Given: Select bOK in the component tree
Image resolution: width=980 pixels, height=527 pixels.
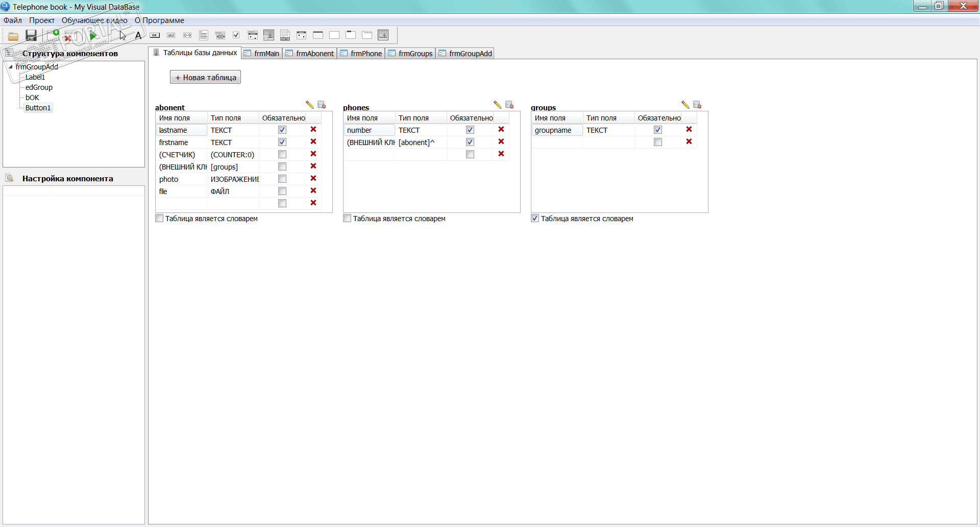Looking at the screenshot, I should 32,98.
